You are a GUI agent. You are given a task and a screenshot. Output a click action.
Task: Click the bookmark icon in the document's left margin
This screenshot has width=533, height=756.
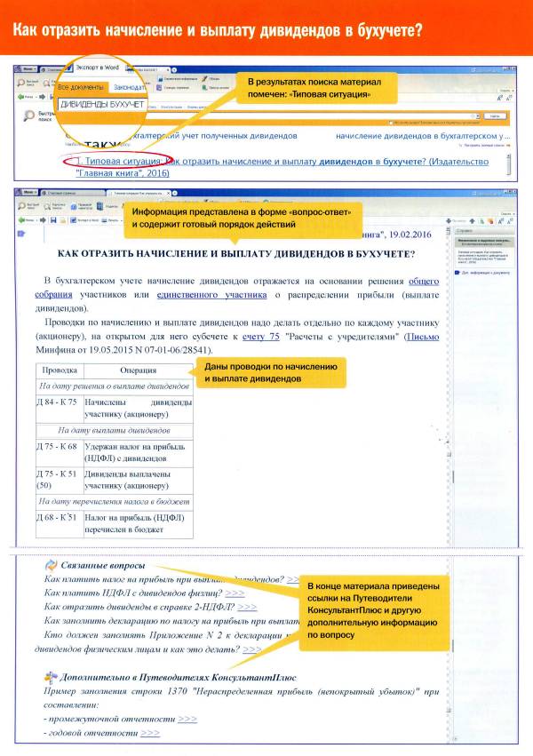[21, 234]
